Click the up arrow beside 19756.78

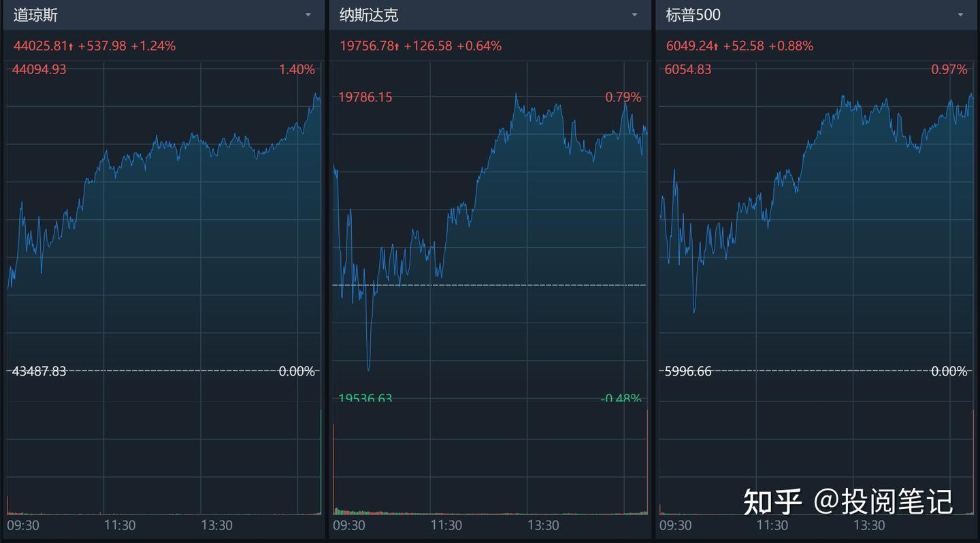pos(397,47)
